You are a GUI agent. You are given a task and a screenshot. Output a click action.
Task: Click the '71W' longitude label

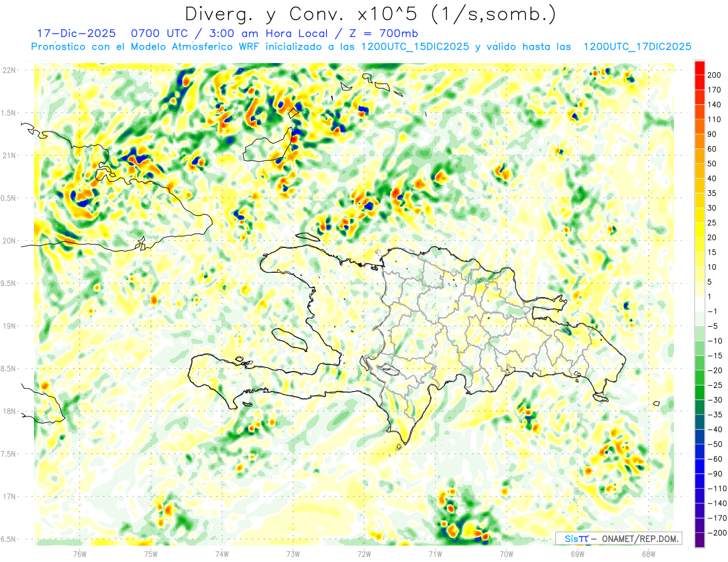point(435,554)
